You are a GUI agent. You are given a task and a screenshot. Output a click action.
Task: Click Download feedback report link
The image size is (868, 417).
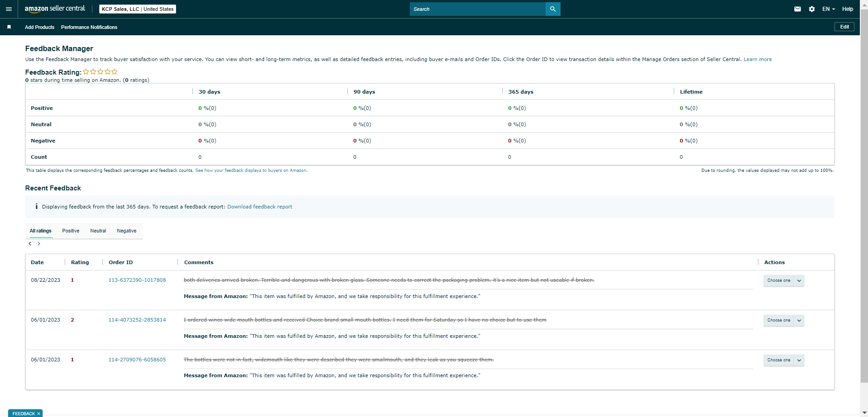tap(259, 207)
